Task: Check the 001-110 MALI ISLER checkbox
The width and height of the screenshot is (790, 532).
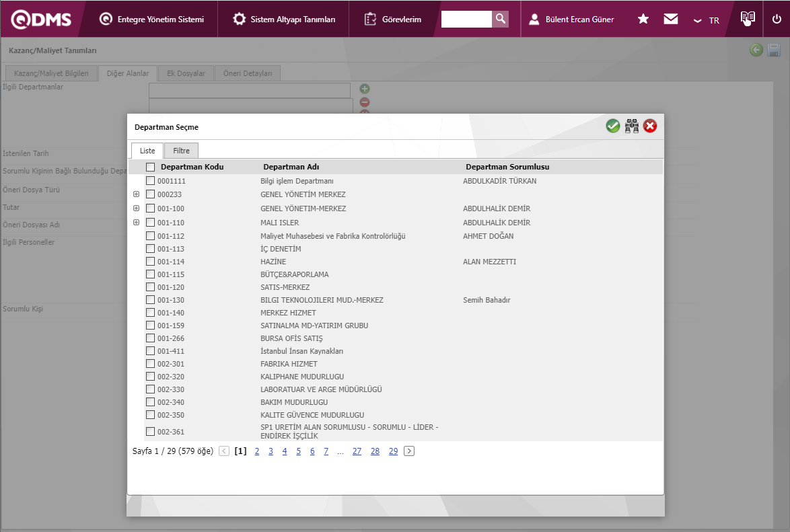Action: 150,222
